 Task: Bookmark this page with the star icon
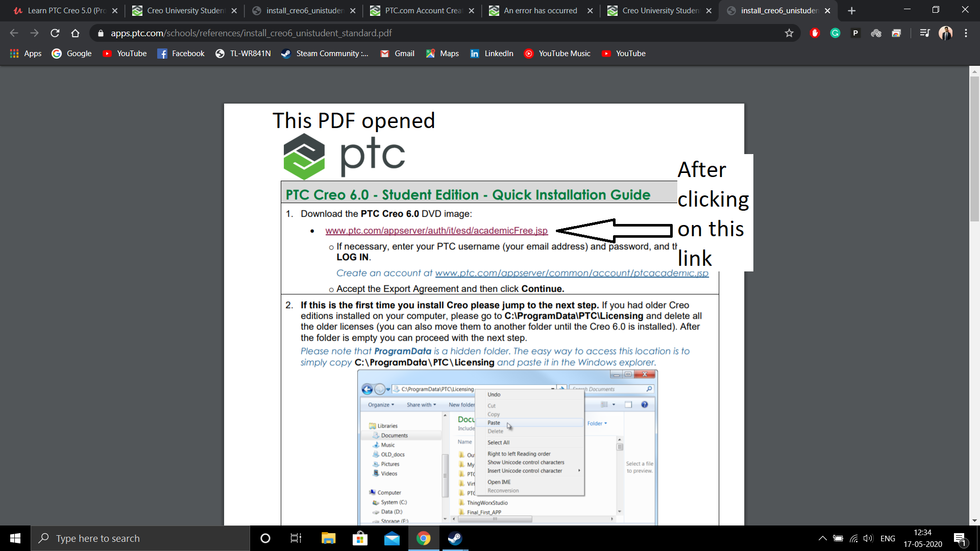point(789,33)
